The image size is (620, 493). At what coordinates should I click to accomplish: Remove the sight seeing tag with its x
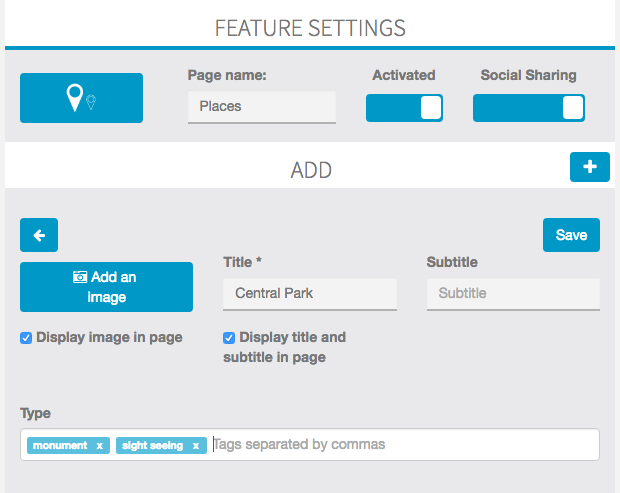(x=196, y=446)
